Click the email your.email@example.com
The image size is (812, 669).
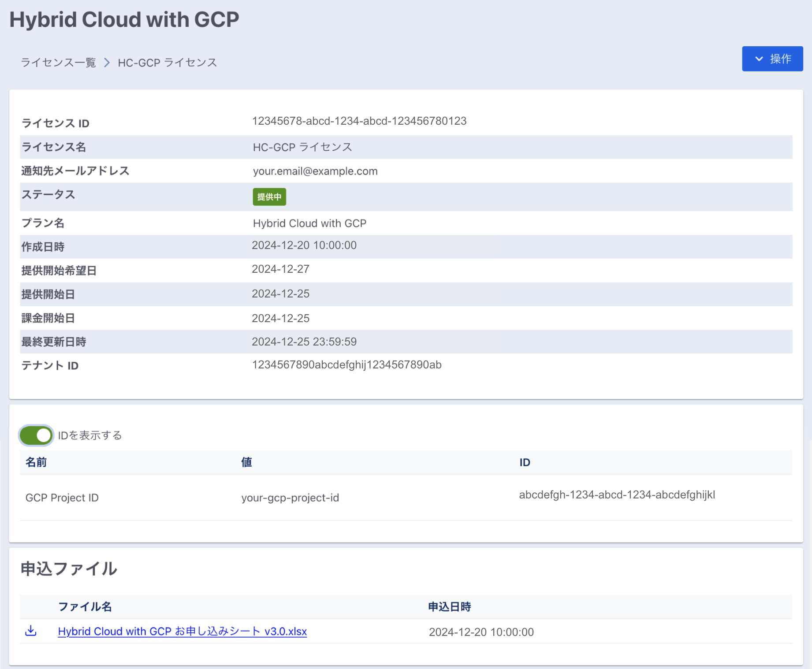315,171
